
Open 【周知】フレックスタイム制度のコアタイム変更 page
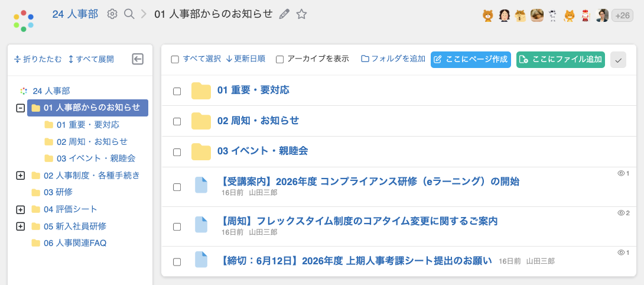(x=360, y=221)
